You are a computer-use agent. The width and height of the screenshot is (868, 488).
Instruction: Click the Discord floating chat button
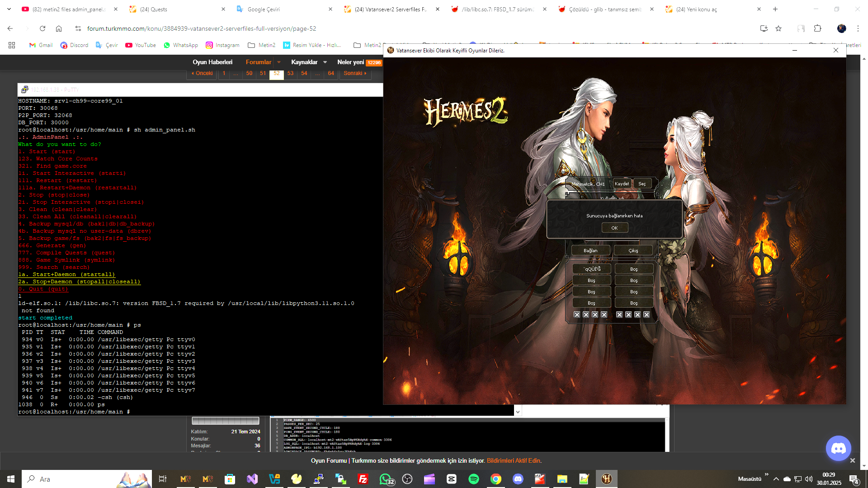pyautogui.click(x=838, y=448)
